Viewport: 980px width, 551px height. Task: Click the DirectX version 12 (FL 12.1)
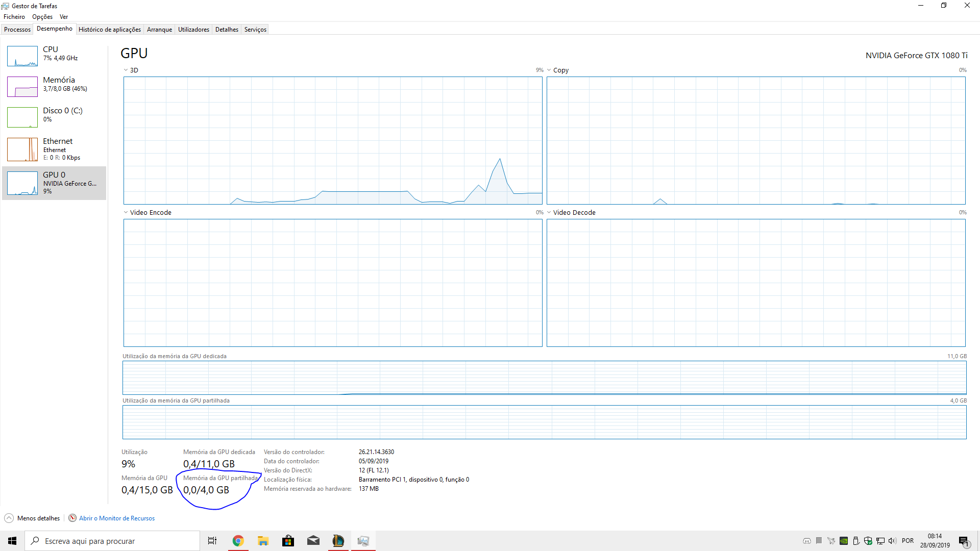click(374, 470)
